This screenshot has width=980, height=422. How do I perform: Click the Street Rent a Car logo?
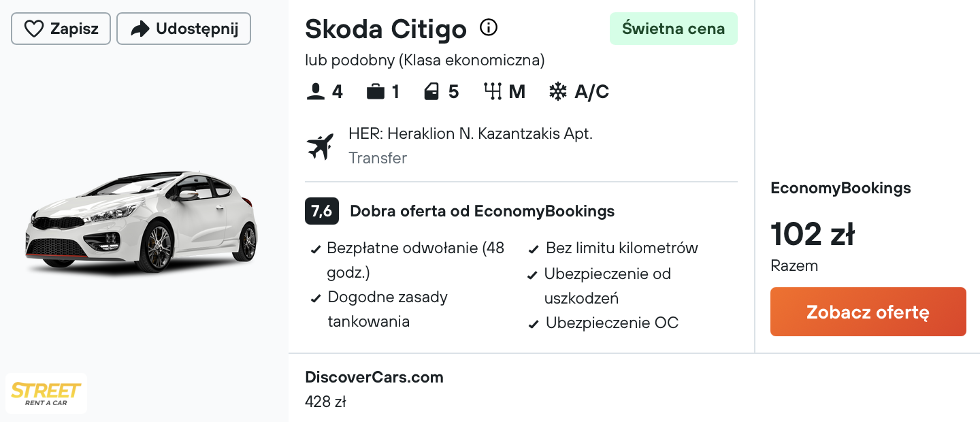pos(46,393)
